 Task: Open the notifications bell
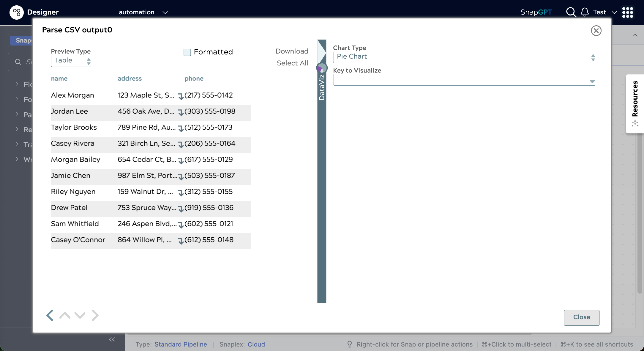[x=585, y=12]
